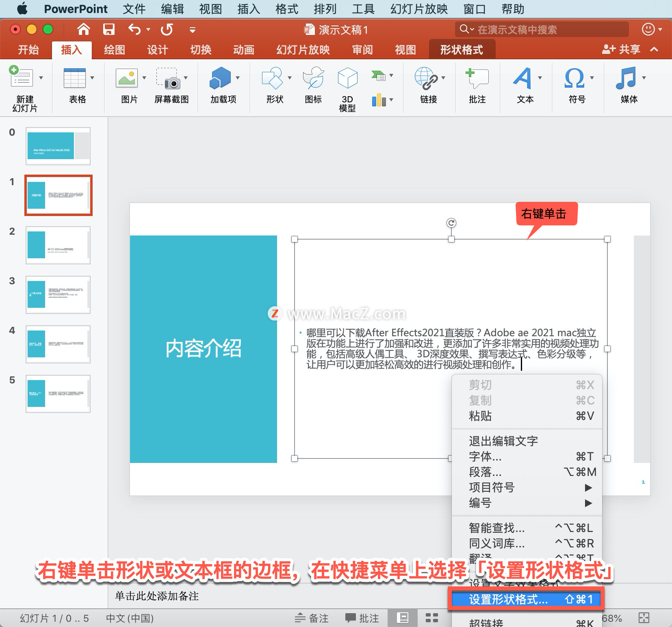
Task: Open the feedback smiley icon
Action: tap(648, 29)
